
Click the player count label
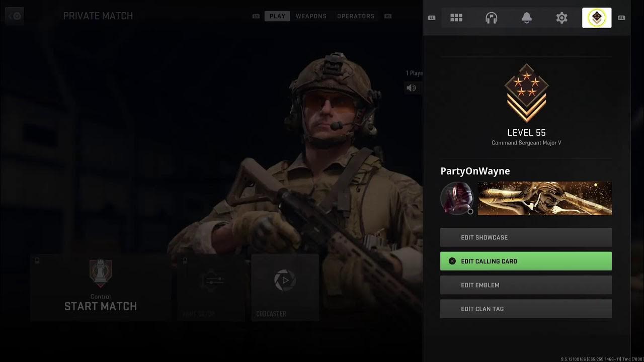coord(414,73)
